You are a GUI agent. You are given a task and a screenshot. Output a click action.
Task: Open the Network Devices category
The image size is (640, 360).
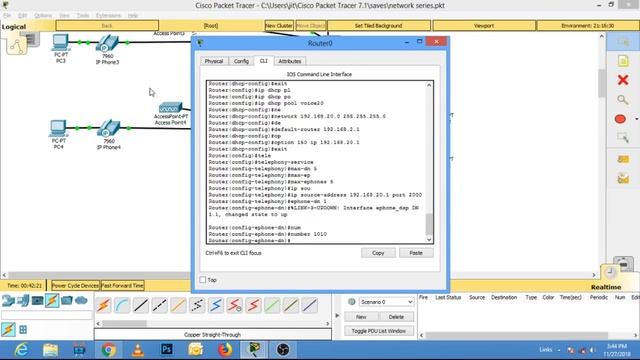8,301
